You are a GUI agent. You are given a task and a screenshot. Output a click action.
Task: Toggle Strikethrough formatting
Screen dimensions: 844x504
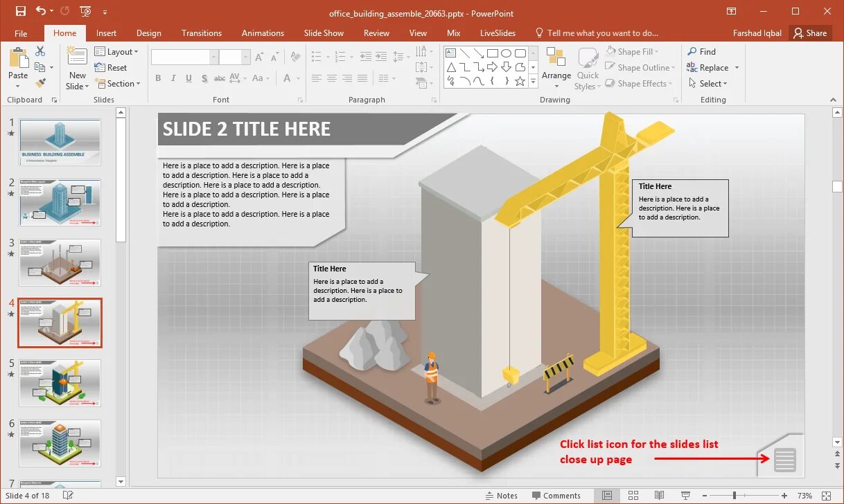click(220, 78)
